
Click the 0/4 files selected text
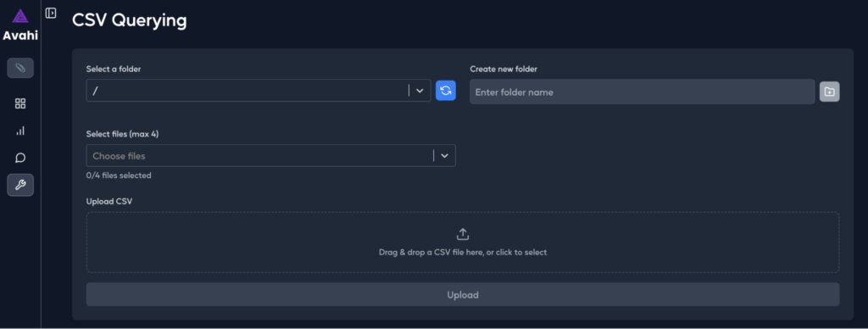[119, 176]
